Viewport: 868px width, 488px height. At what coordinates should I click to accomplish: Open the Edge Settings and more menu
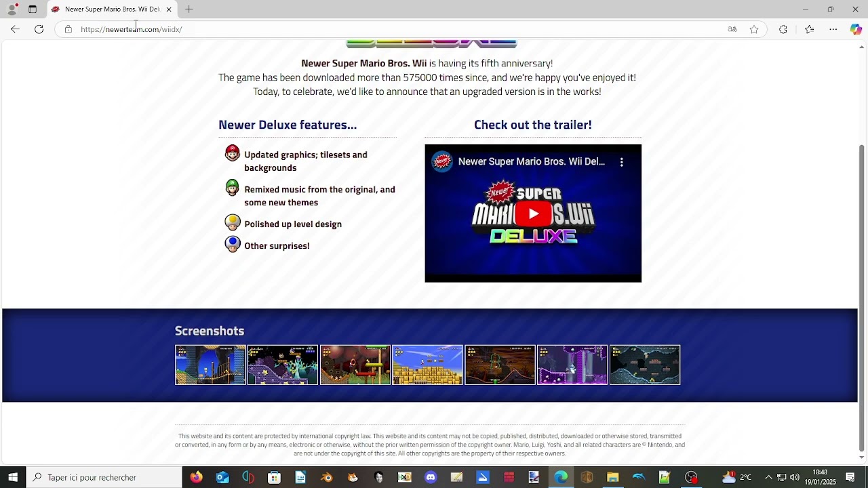pos(833,29)
